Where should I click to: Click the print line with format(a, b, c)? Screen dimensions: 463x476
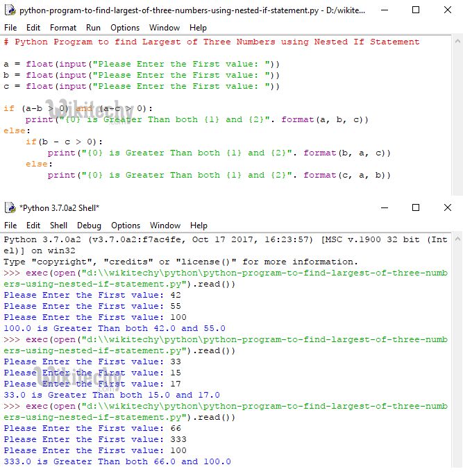coord(197,119)
